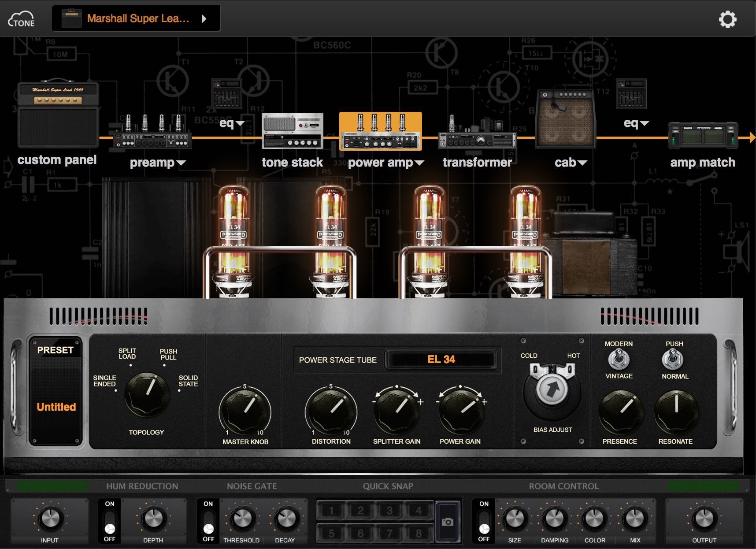756x549 pixels.
Task: Click the preamp label
Action: point(152,163)
